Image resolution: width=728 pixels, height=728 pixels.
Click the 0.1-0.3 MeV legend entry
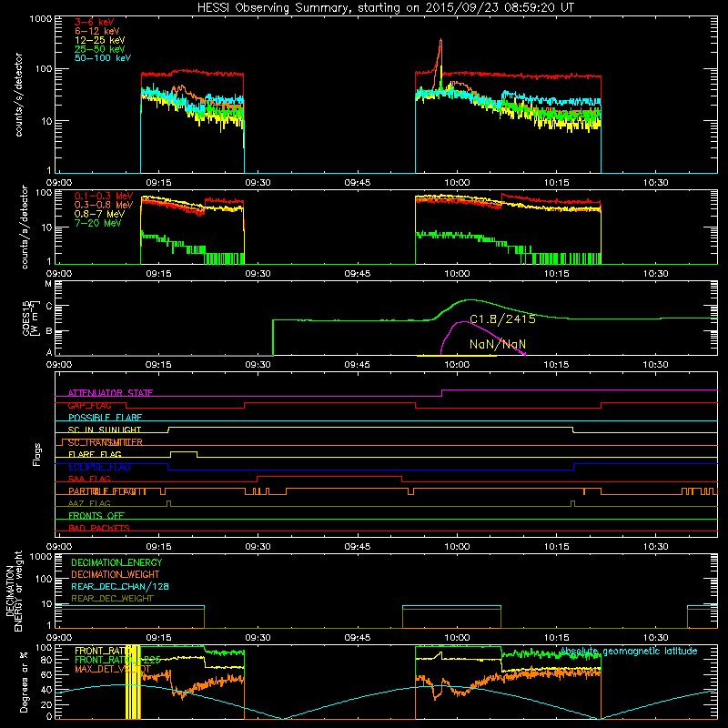104,197
